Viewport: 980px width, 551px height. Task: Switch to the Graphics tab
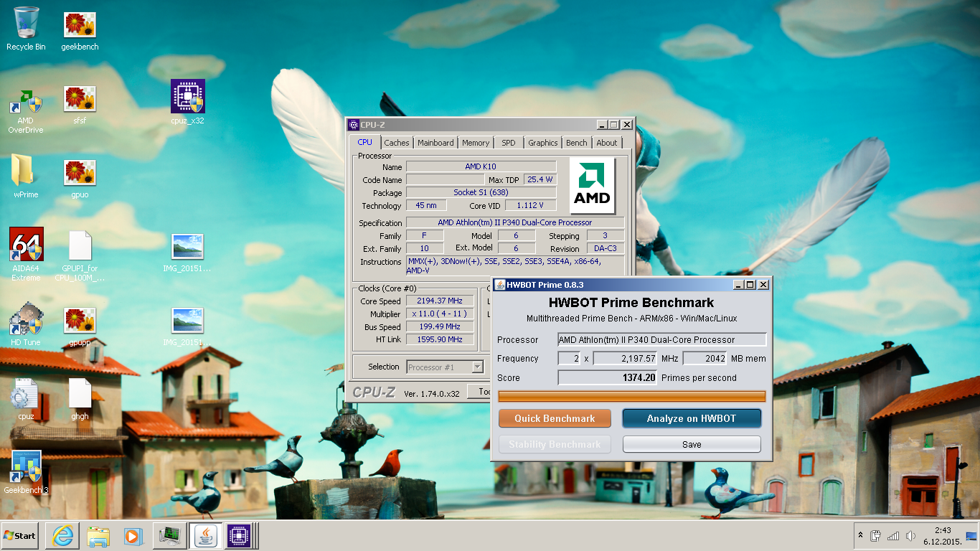(x=543, y=143)
